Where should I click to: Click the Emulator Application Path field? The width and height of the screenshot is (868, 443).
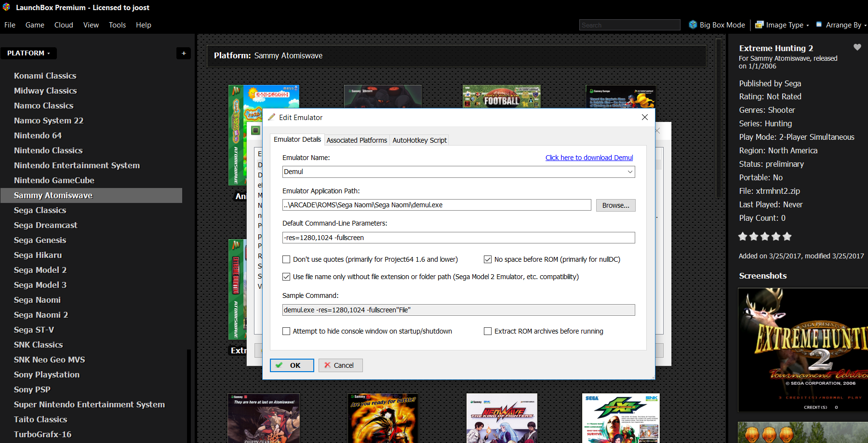click(437, 205)
